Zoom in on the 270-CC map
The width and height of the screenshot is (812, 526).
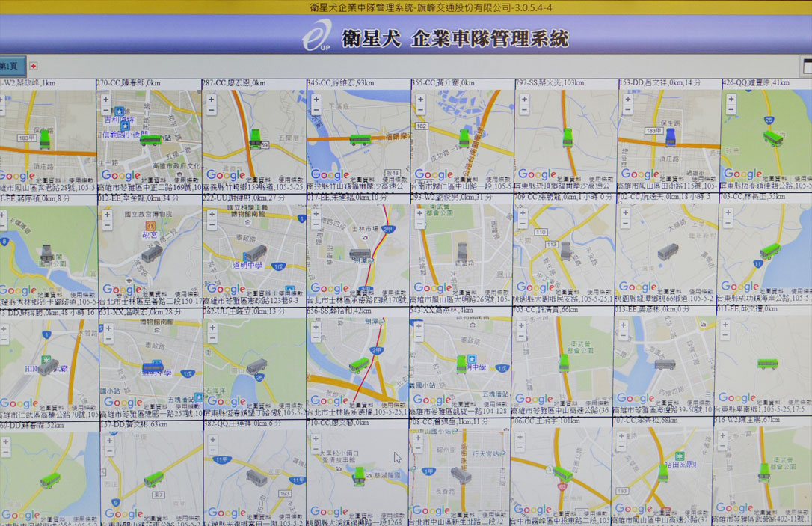[x=106, y=100]
